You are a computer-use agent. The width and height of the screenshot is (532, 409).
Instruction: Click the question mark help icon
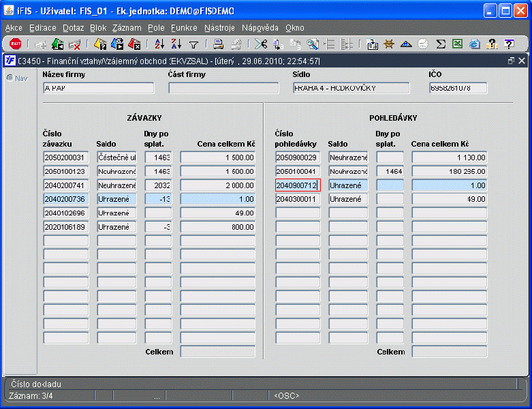tap(509, 44)
